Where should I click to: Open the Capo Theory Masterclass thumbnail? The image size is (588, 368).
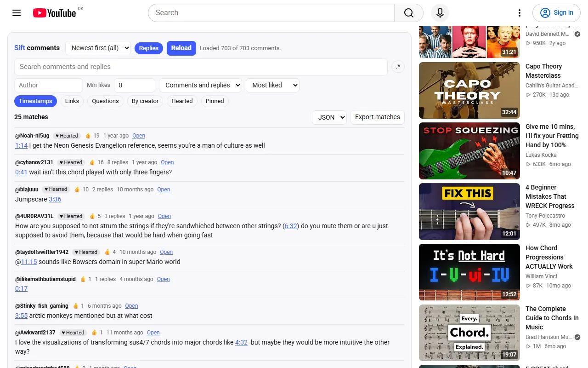[x=469, y=90]
